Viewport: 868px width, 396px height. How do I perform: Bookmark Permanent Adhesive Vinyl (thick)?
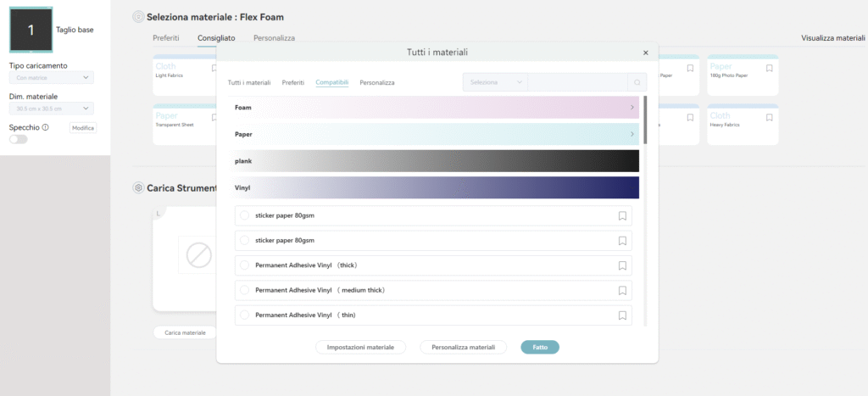pyautogui.click(x=622, y=265)
